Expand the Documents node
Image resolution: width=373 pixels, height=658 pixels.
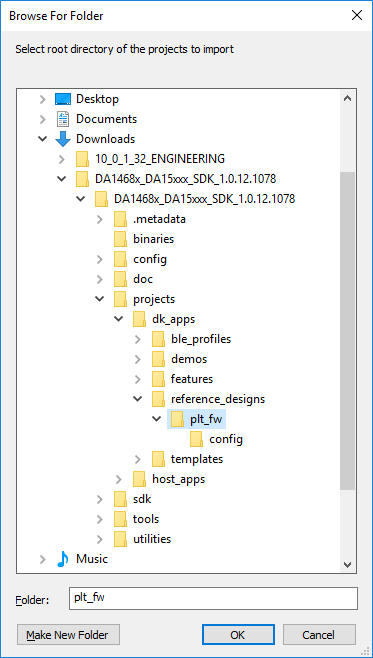tap(42, 119)
